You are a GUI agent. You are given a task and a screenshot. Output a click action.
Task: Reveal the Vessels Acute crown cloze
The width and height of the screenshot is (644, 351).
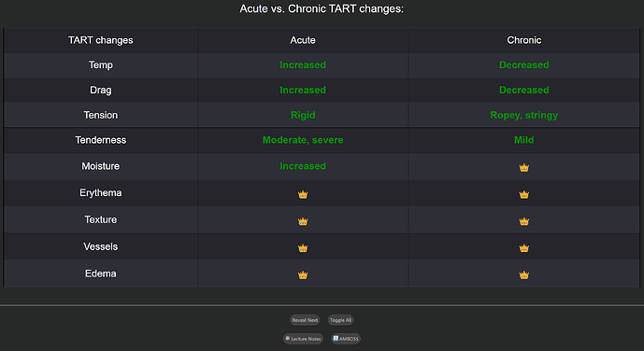[x=303, y=248]
